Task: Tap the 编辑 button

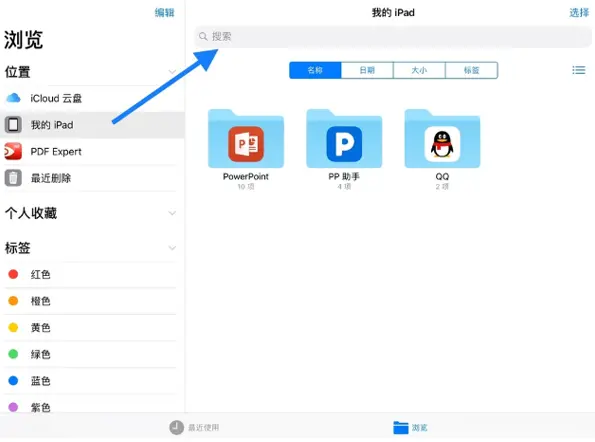Action: pyautogui.click(x=164, y=13)
